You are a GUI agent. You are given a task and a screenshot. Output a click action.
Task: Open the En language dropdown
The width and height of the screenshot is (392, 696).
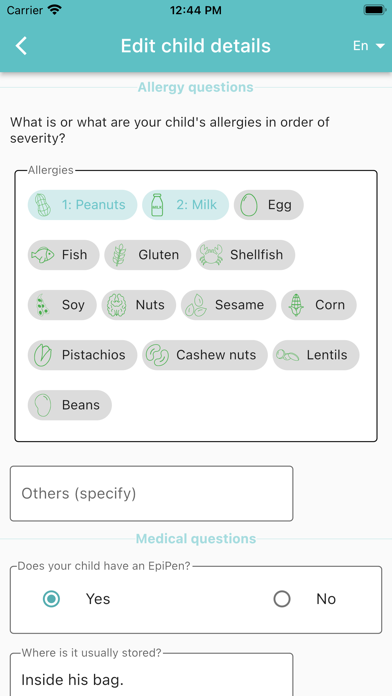pyautogui.click(x=368, y=46)
